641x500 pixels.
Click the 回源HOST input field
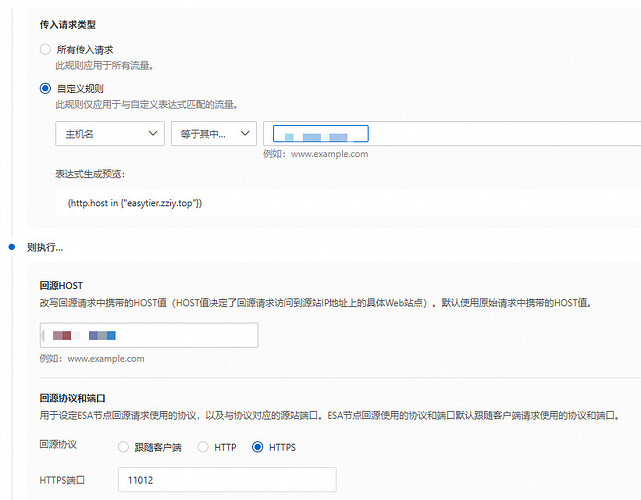149,335
